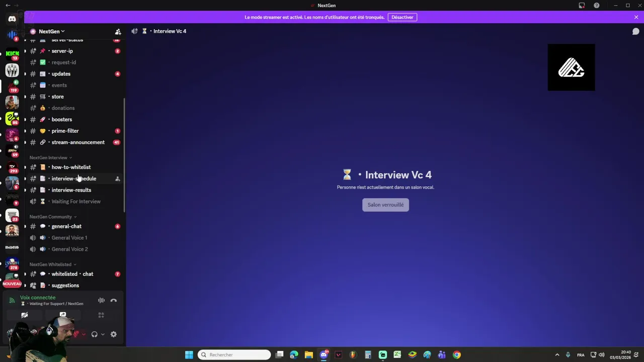
Task: Click the voice connection signal icon
Action: tap(12, 301)
